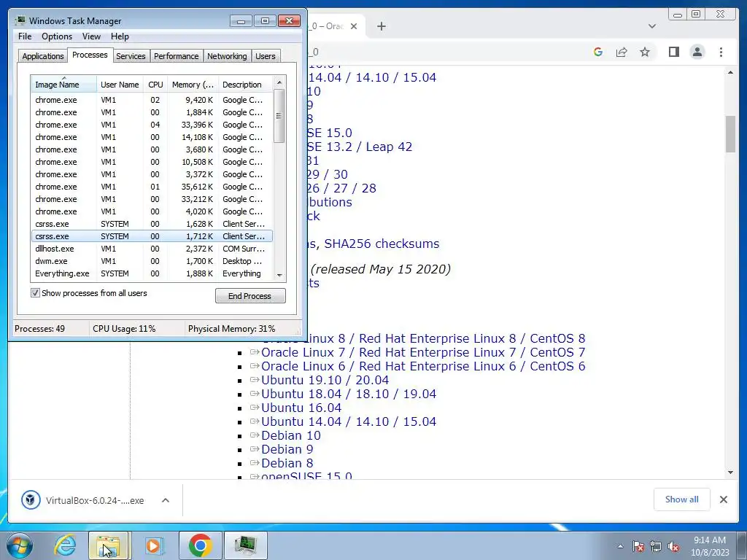
Task: Open Windows Media Player on taskbar
Action: point(153,545)
